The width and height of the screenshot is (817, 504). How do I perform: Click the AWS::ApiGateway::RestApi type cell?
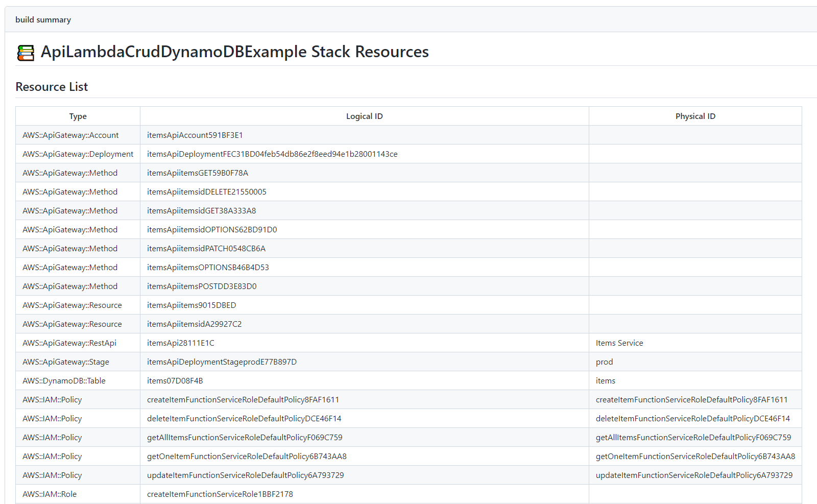pyautogui.click(x=78, y=343)
